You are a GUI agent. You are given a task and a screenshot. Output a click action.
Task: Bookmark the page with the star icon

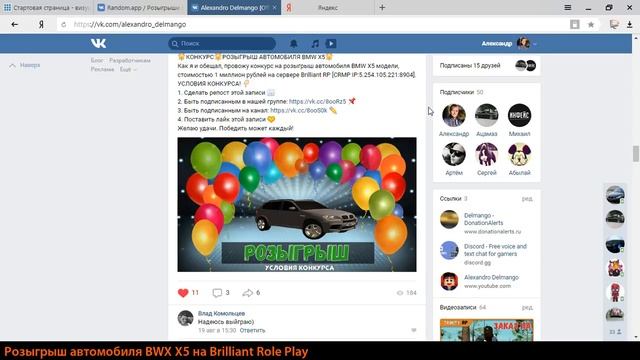pyautogui.click(x=591, y=24)
